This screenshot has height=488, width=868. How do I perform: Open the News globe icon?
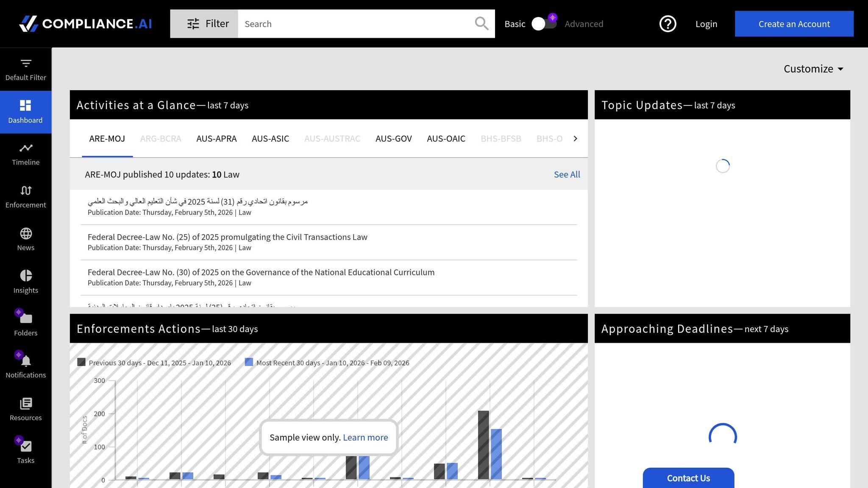(26, 233)
